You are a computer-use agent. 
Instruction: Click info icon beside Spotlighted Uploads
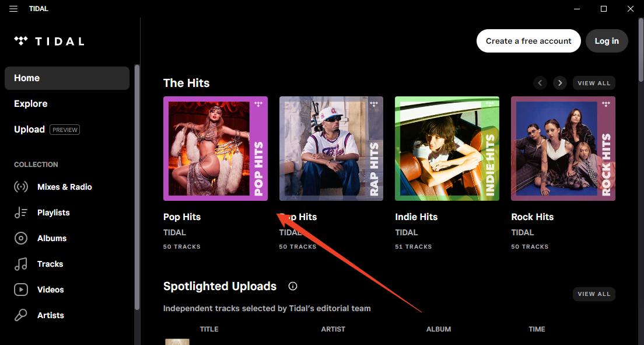[x=293, y=286]
